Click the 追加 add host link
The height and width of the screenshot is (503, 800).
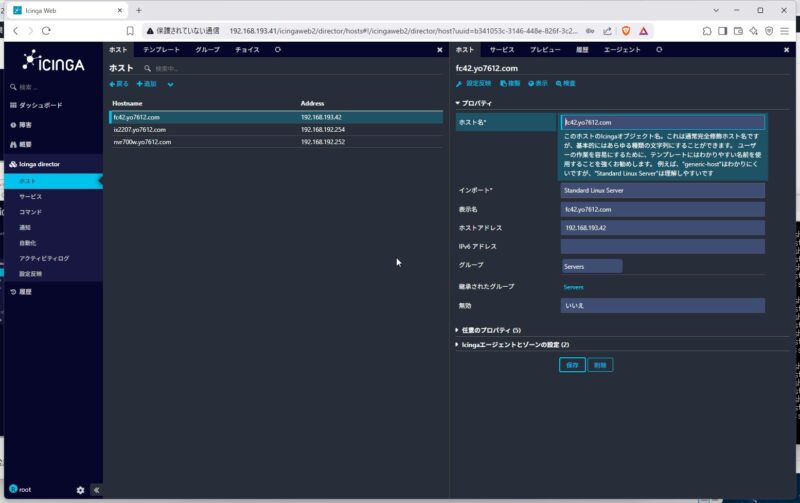(146, 84)
